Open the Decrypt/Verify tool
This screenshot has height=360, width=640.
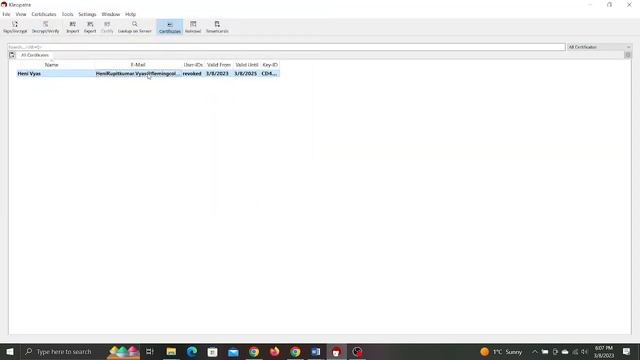pos(45,27)
